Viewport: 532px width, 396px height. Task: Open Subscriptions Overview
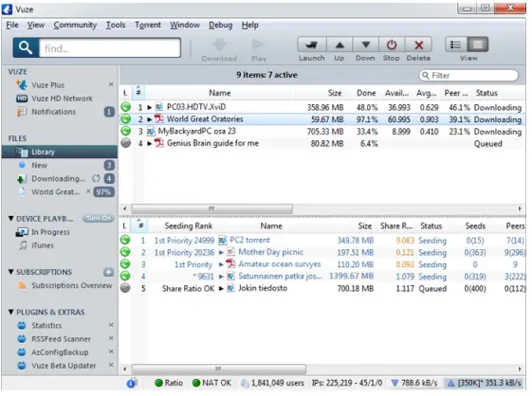point(71,286)
